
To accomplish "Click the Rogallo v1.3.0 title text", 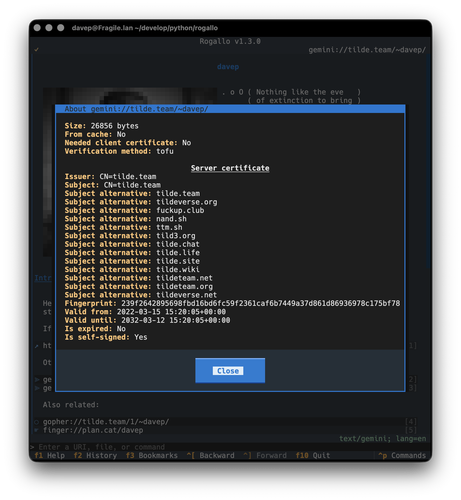I will [x=230, y=41].
